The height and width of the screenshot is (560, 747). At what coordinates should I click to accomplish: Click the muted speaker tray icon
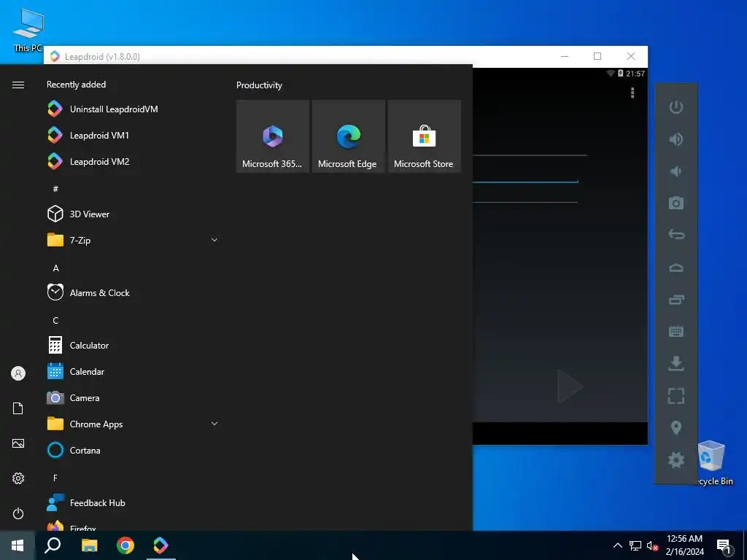click(x=652, y=545)
